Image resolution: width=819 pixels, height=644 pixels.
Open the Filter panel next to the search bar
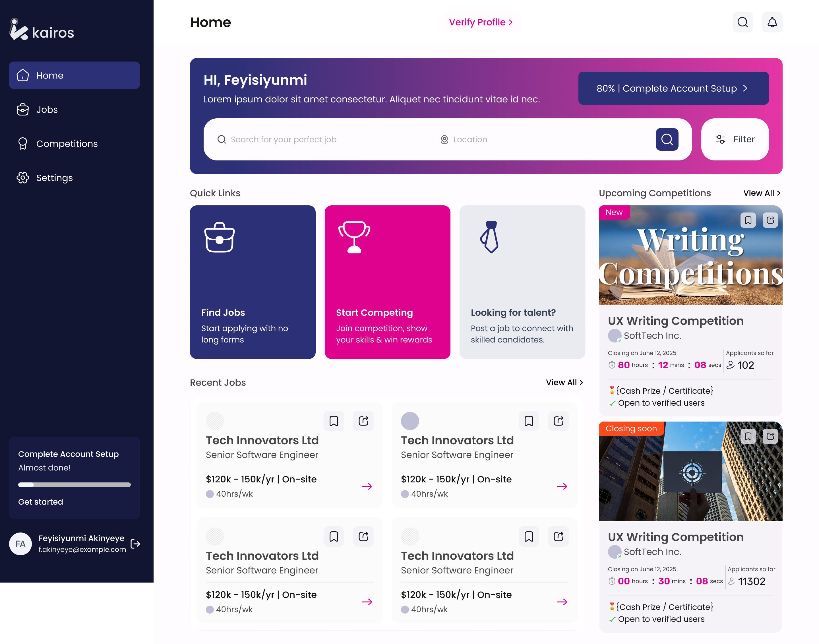[734, 139]
